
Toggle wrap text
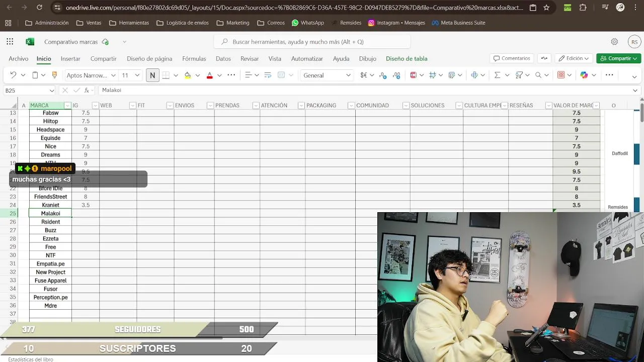tap(268, 75)
